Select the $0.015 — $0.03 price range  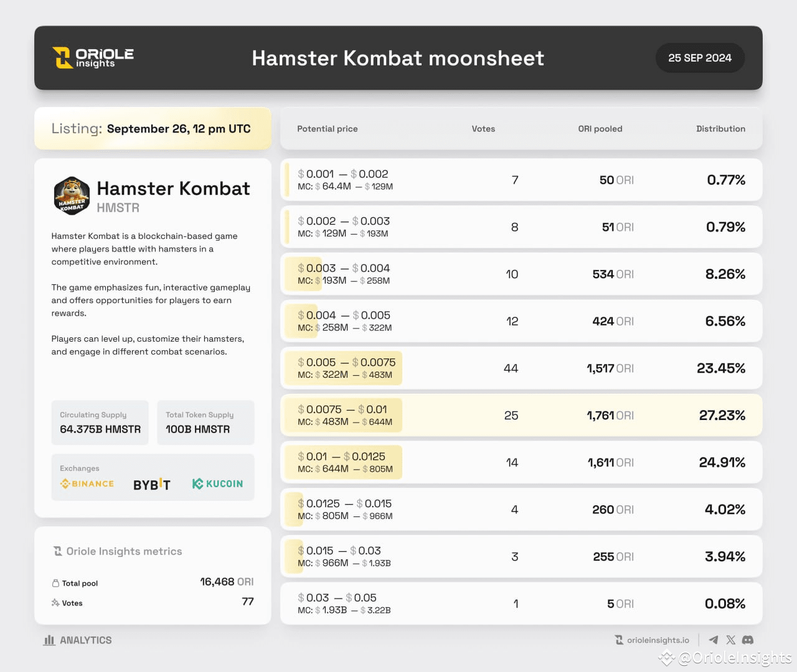339,551
